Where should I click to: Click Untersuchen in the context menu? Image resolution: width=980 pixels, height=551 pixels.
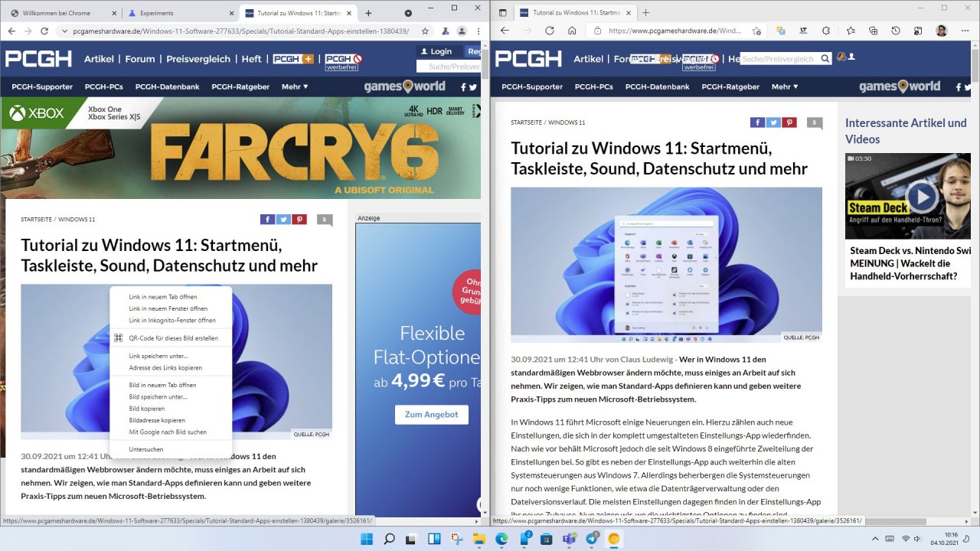(x=171, y=449)
